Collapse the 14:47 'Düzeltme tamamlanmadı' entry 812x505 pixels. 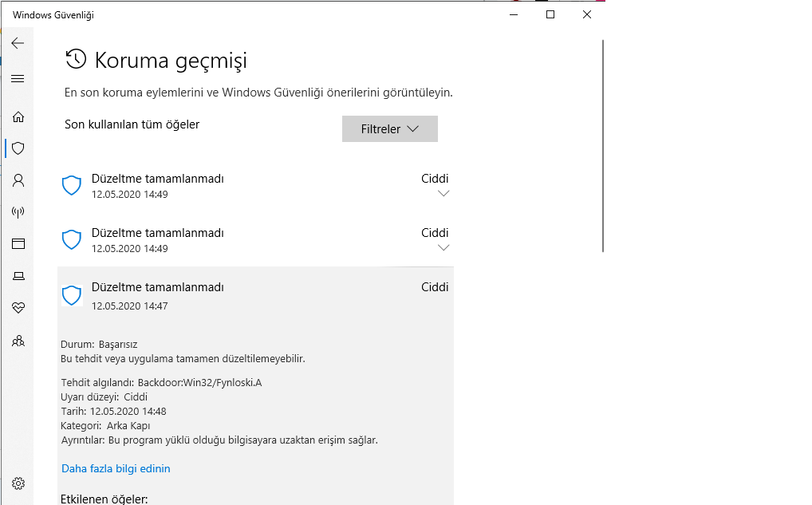(x=255, y=294)
